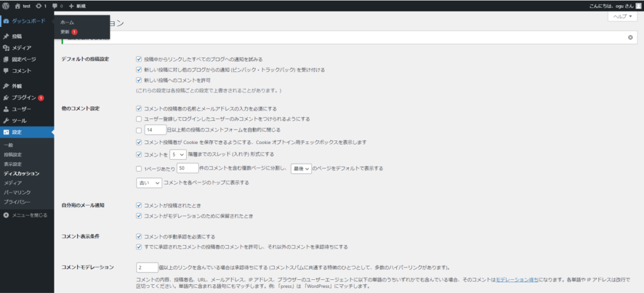Click the 14 days input field
Image resolution: width=644 pixels, height=293 pixels.
(x=155, y=130)
